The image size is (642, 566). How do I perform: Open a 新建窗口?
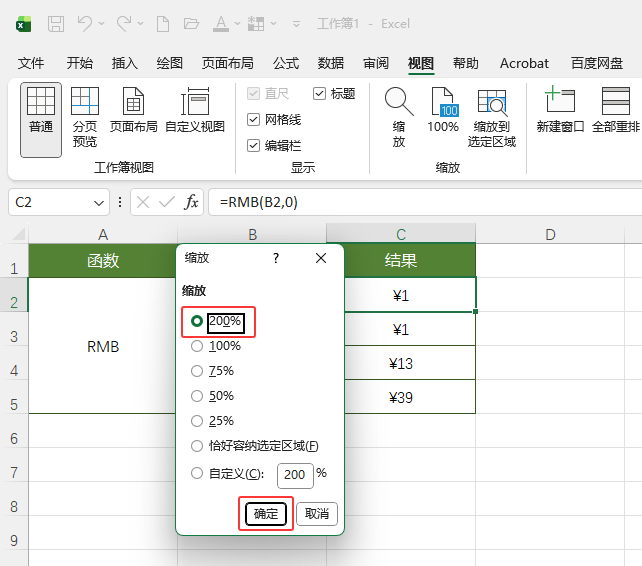point(560,111)
